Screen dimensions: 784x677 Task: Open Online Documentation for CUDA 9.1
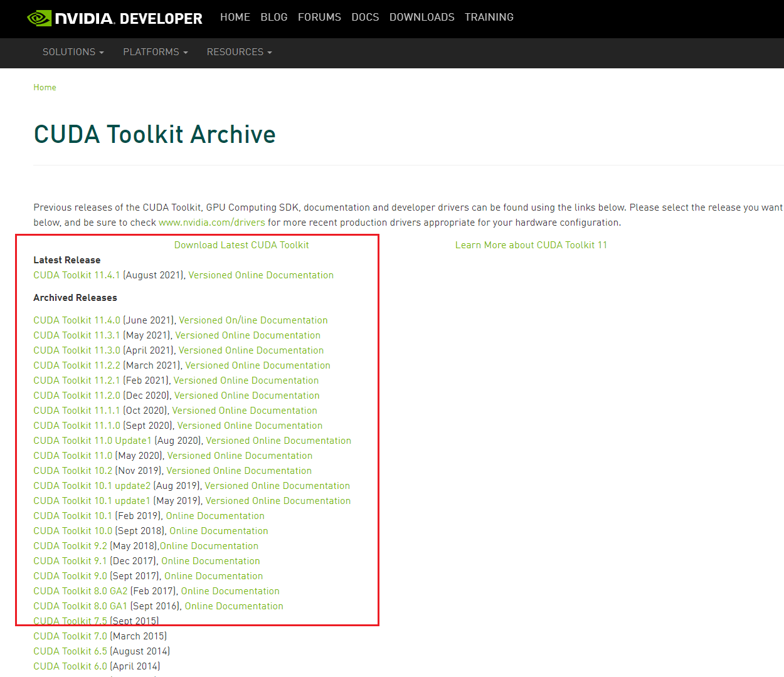coord(211,561)
